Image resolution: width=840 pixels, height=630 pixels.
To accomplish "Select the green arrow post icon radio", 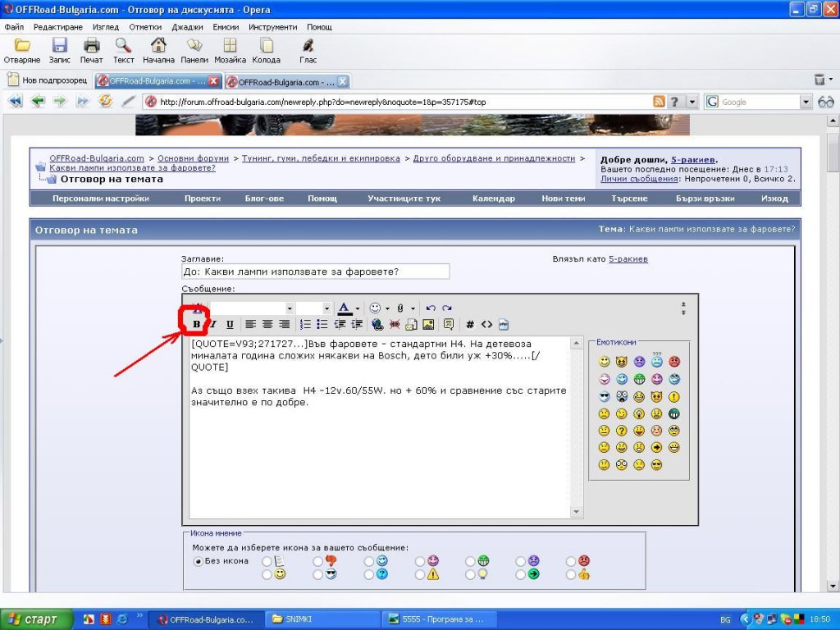I will (520, 575).
